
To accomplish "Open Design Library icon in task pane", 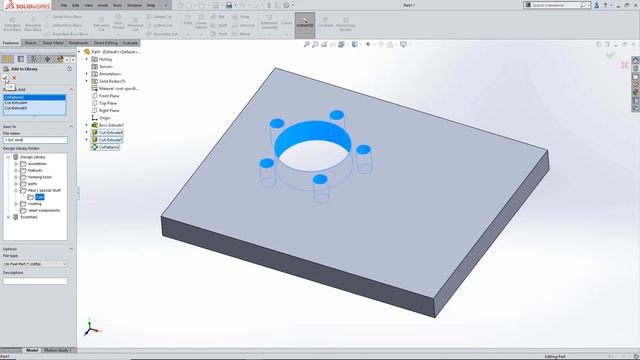I will [636, 68].
